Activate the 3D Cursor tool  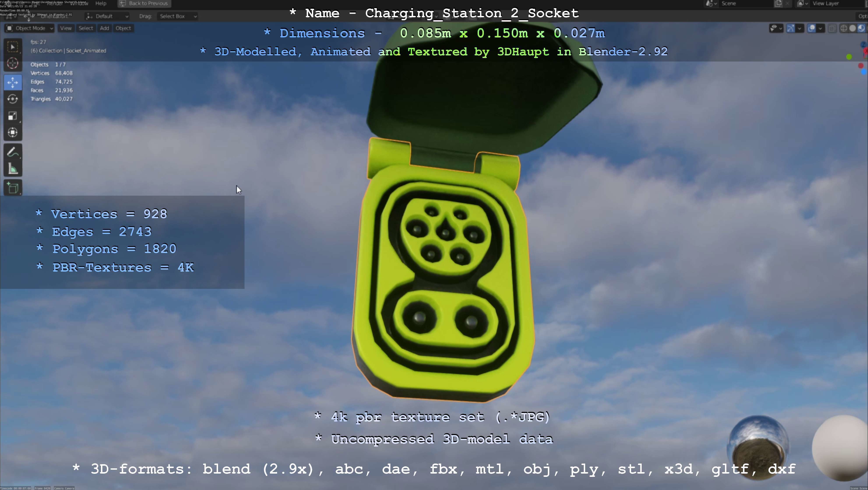[13, 63]
